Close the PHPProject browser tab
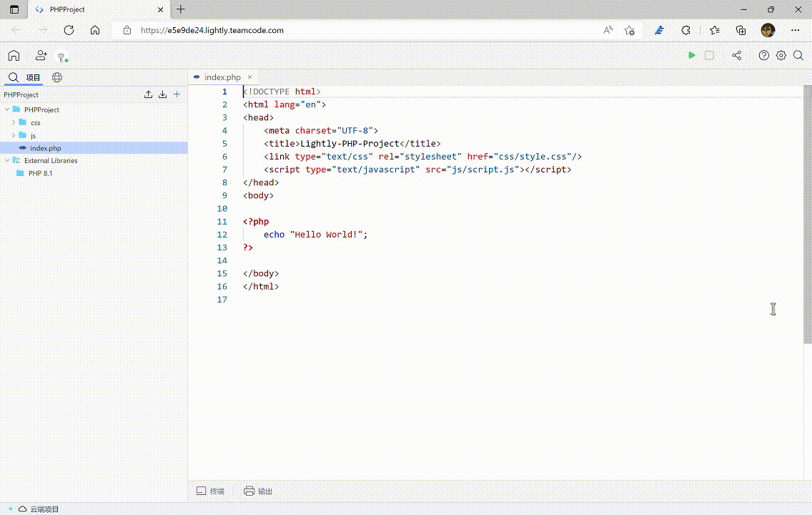 pyautogui.click(x=161, y=9)
